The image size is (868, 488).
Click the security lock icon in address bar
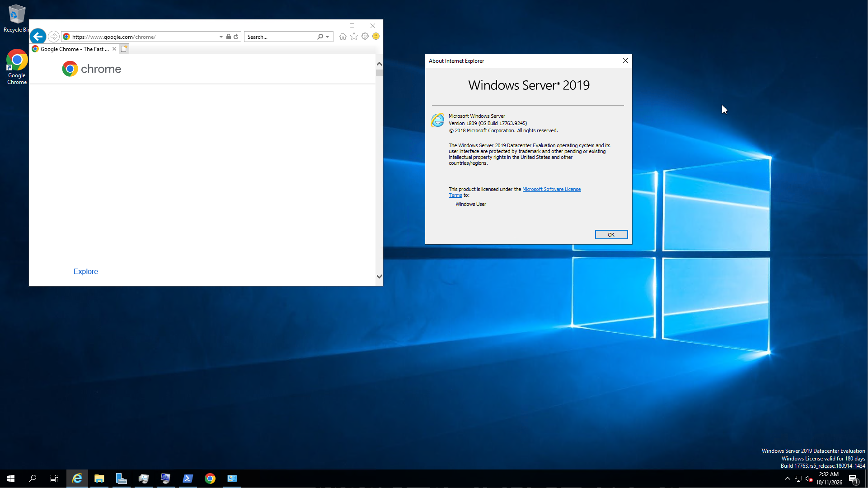click(229, 37)
